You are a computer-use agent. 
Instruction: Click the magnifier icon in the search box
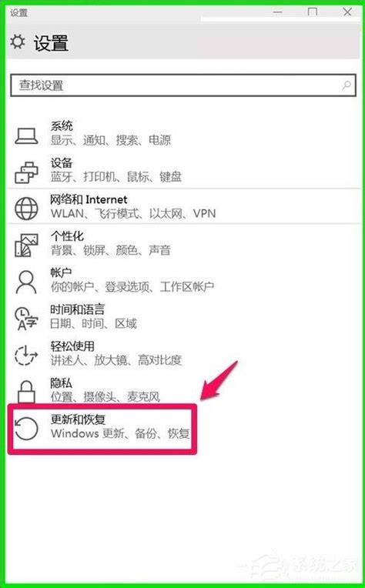tap(347, 85)
